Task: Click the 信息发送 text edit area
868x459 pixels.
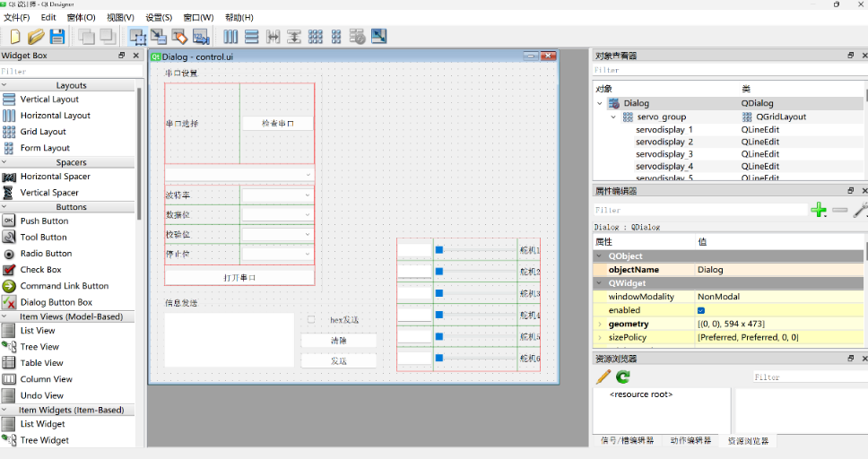Action: pos(230,340)
